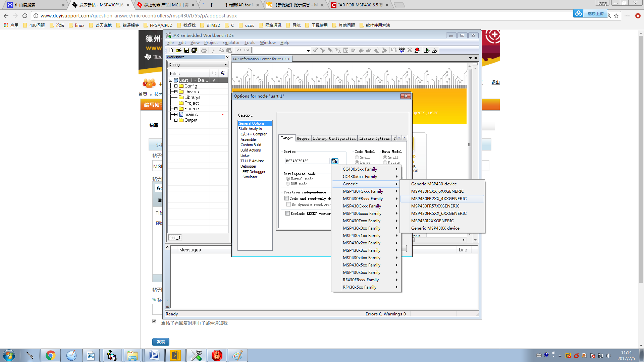Enable Exclude RESET vector checkbox

pos(287,214)
